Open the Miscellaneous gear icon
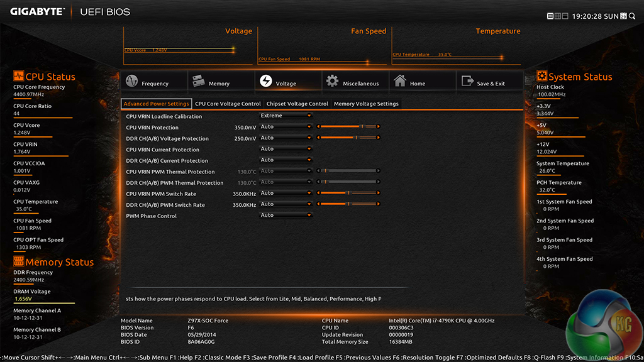The image size is (644, 362). coord(332,82)
